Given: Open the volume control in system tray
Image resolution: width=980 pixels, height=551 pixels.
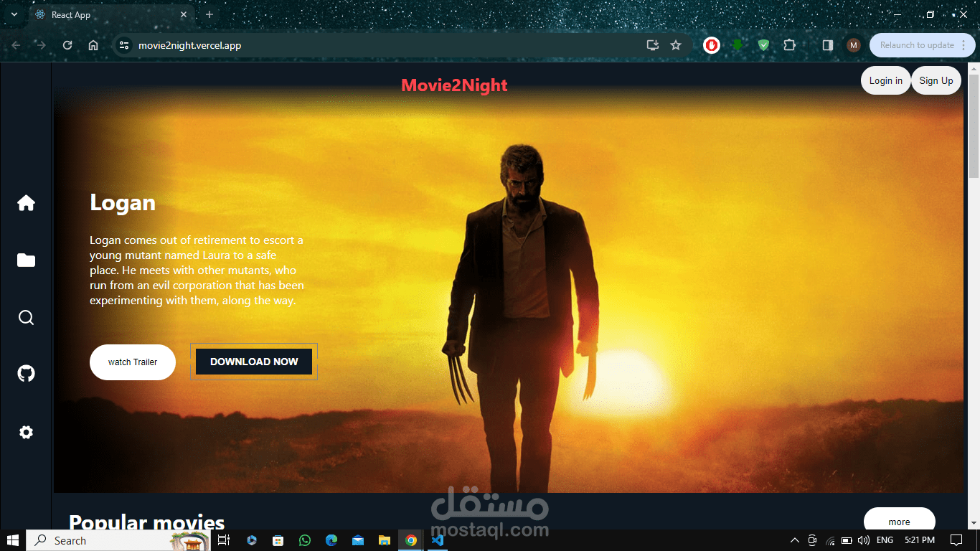Looking at the screenshot, I should (x=864, y=540).
